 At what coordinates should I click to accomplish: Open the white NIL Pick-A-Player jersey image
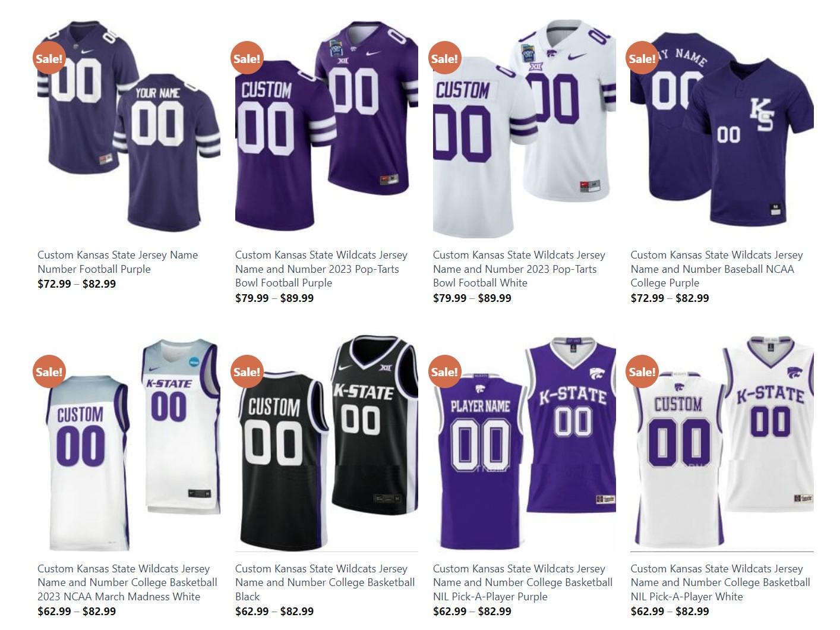722,442
